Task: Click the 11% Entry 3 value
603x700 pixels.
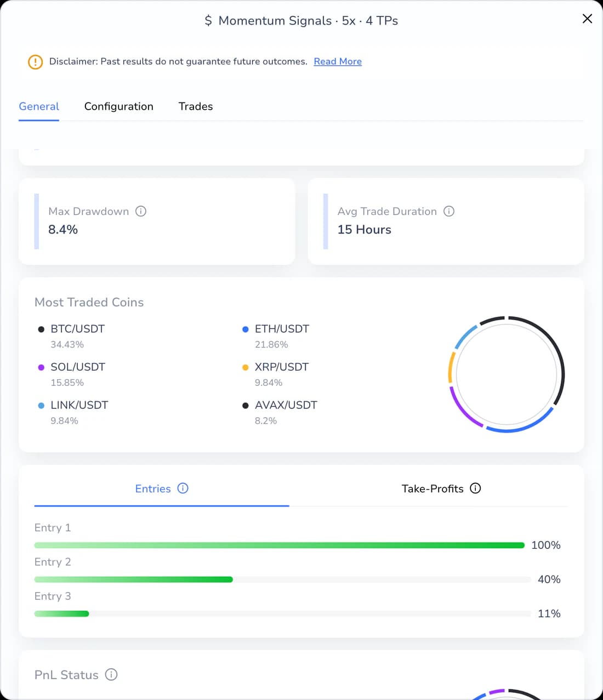Action: (x=549, y=613)
